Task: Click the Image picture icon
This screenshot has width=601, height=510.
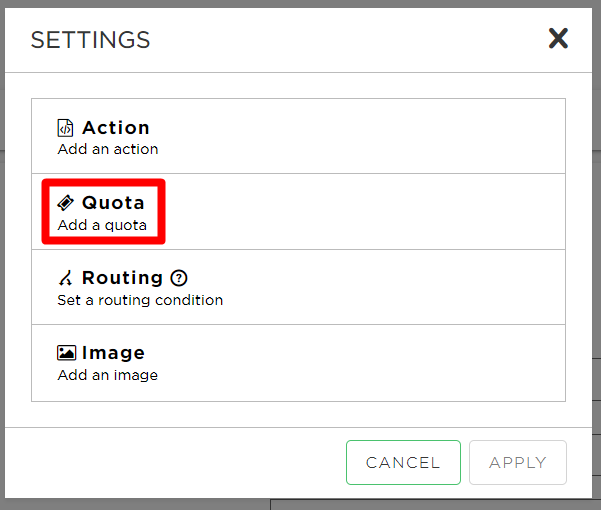Action: tap(66, 353)
